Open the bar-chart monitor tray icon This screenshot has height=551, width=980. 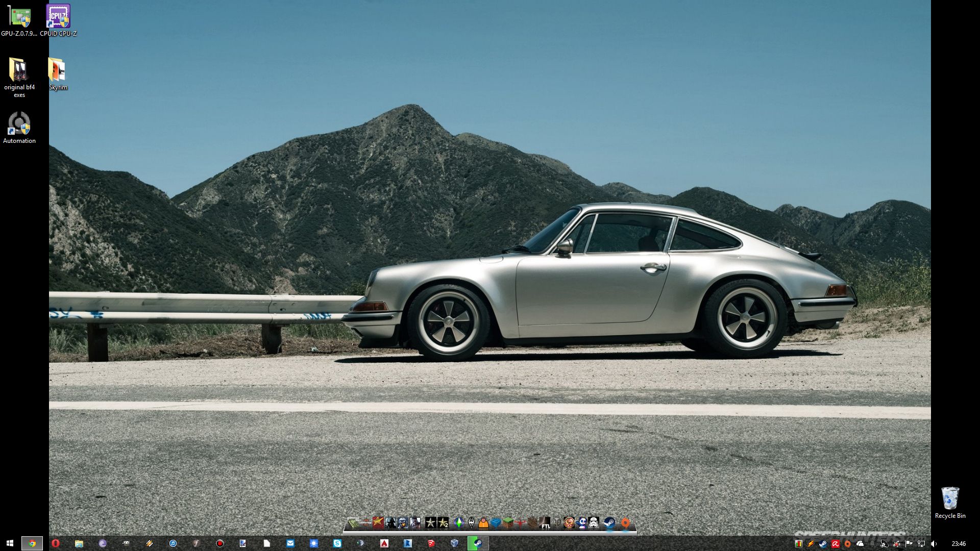pyautogui.click(x=799, y=543)
